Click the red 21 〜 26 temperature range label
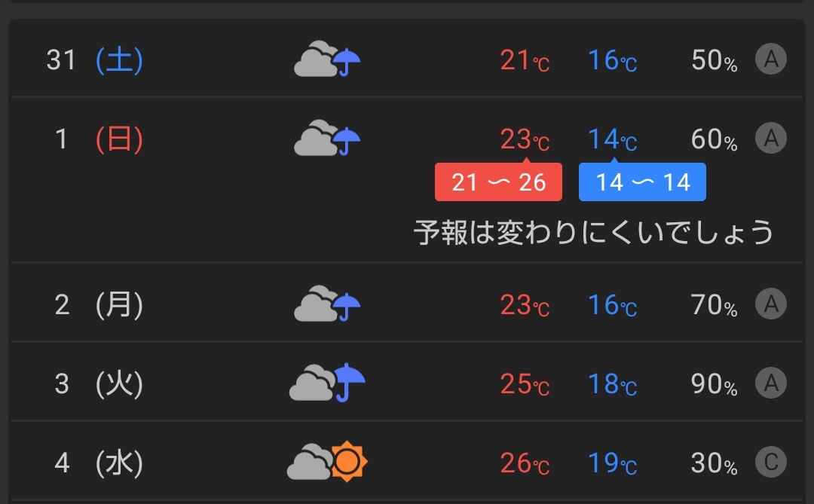The height and width of the screenshot is (504, 814). [x=498, y=182]
